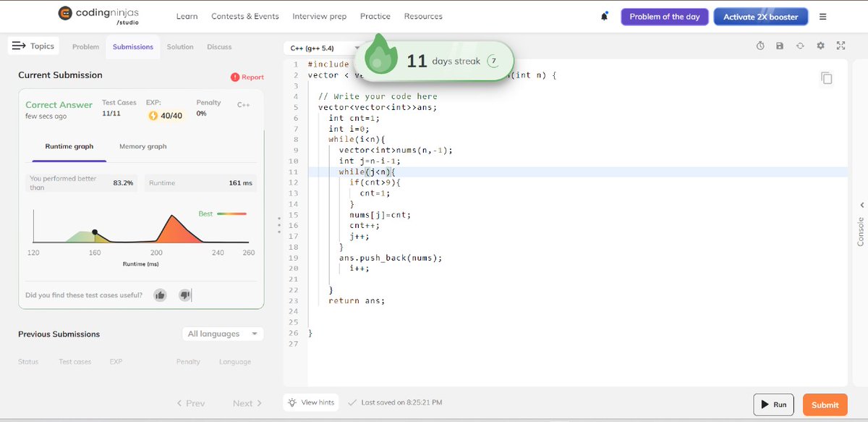Reset code with the refresh icon
The height and width of the screenshot is (422, 868).
(800, 46)
